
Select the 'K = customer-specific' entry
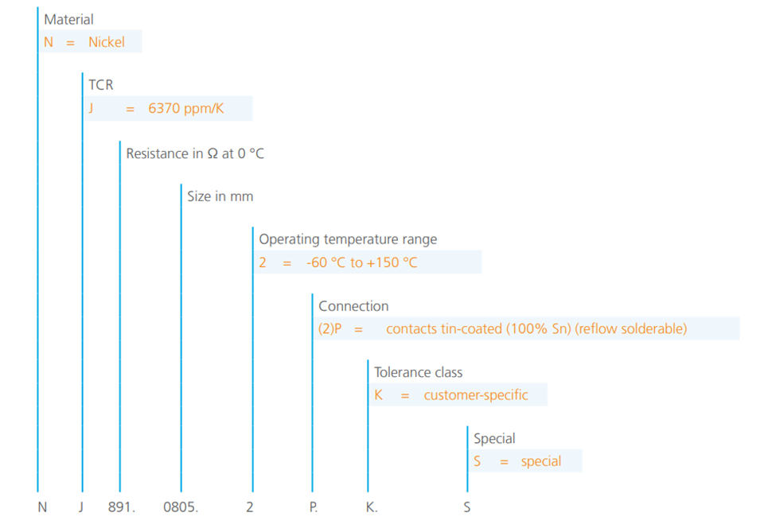[x=458, y=394]
